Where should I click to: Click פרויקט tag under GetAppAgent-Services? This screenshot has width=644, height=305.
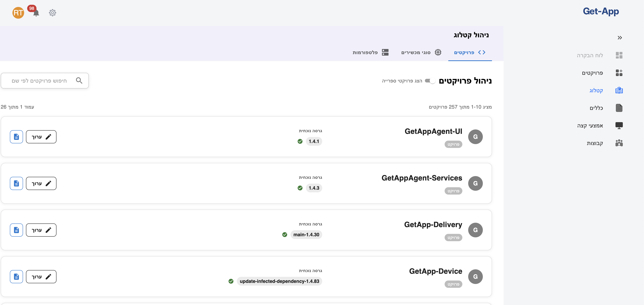click(x=453, y=191)
